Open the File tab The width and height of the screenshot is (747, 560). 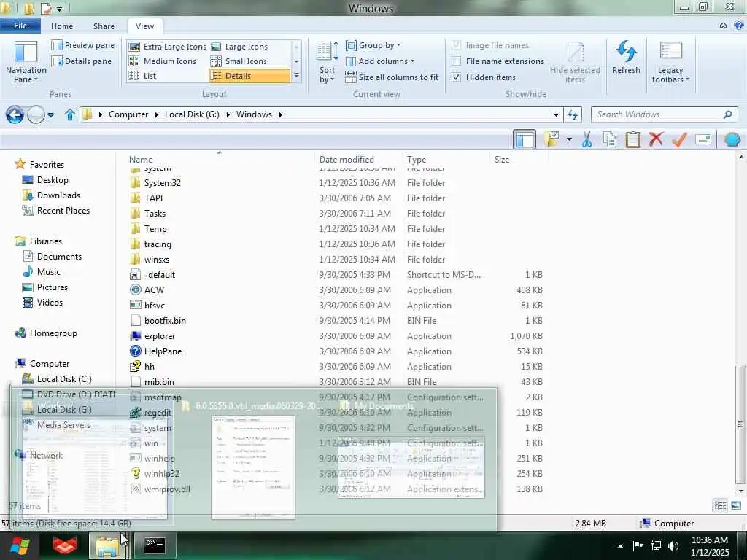(20, 26)
